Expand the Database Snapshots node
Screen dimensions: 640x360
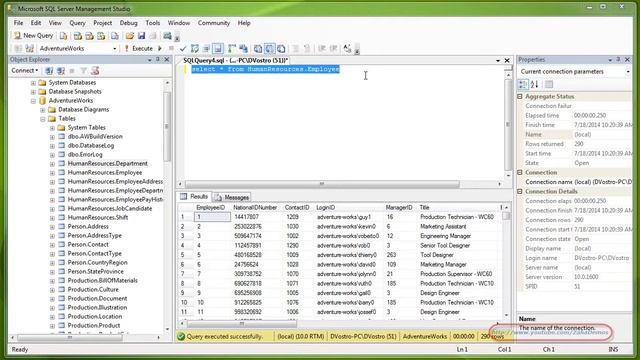(x=33, y=92)
